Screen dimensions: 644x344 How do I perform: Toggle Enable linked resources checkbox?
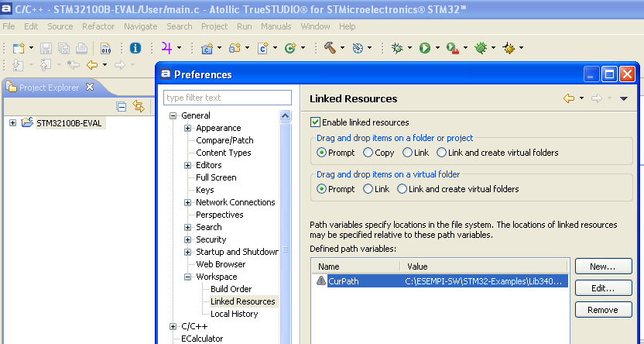[315, 122]
